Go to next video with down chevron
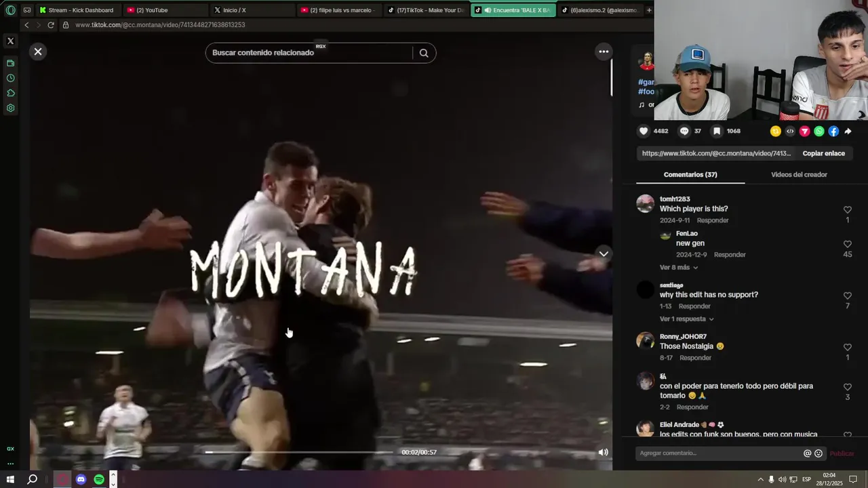This screenshot has height=488, width=868. (604, 253)
